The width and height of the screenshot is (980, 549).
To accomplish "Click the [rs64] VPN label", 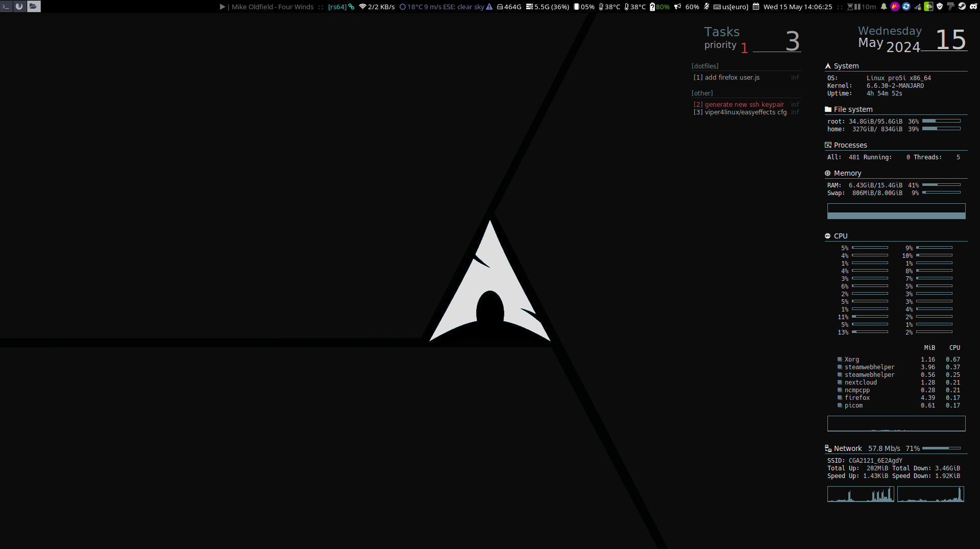I will click(x=337, y=7).
